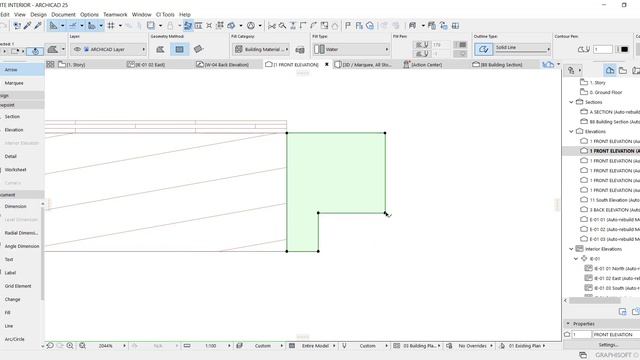Collapse the Interior Elevations tree group
Viewport: 640px width, 360px height.
571,249
